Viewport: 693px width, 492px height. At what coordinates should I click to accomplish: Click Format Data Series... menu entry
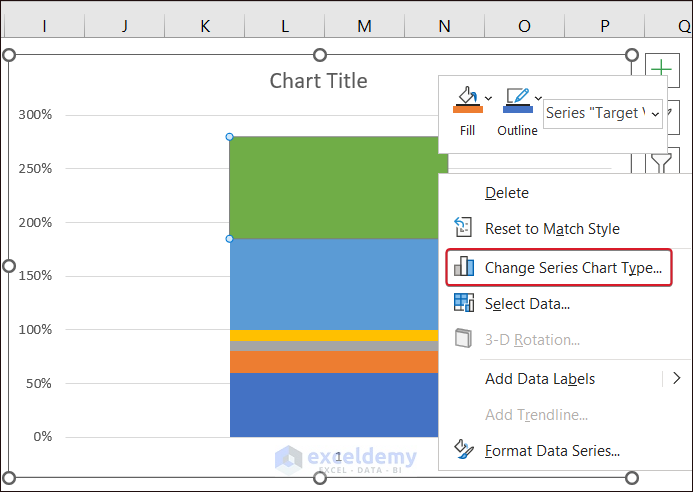[x=552, y=450]
